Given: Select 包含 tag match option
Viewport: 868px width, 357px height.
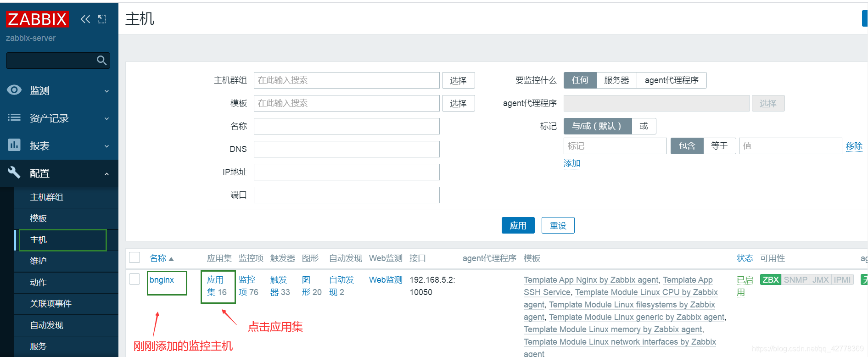Looking at the screenshot, I should pyautogui.click(x=687, y=146).
